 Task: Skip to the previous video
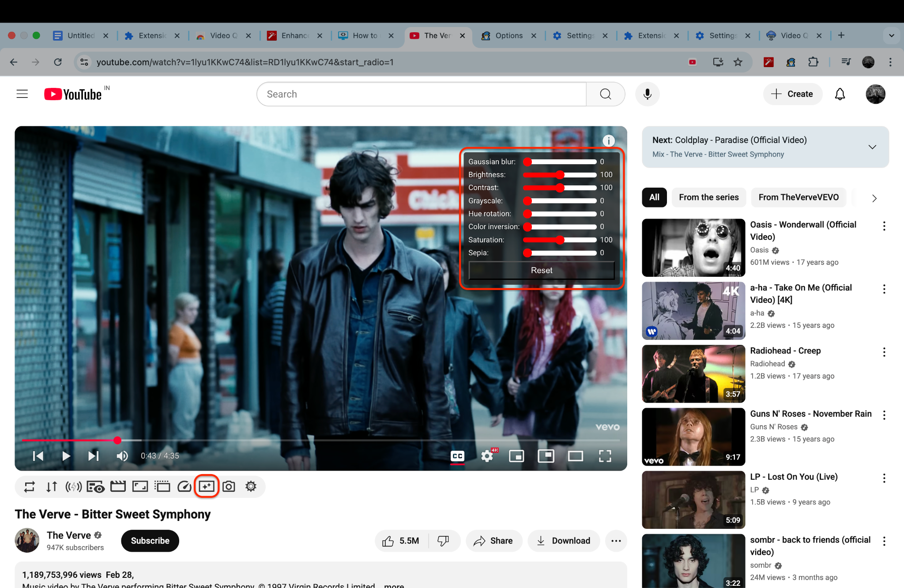pyautogui.click(x=38, y=456)
